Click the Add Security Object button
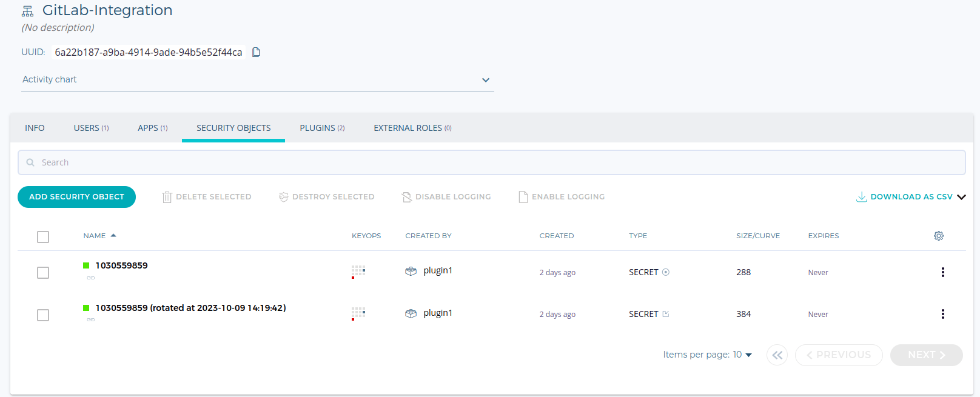This screenshot has height=397, width=980. pos(76,197)
